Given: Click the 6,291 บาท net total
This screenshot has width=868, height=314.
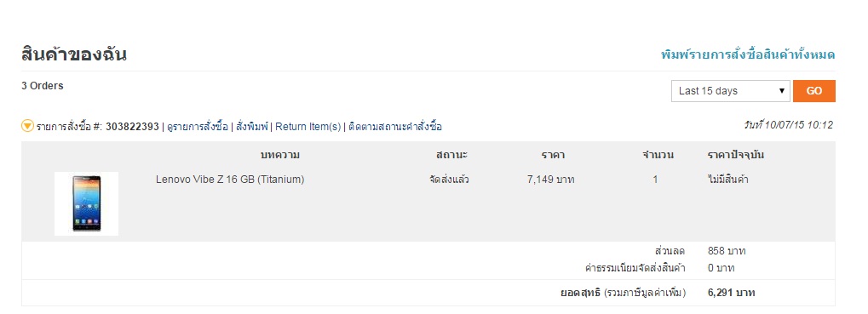Looking at the screenshot, I should point(731,293).
